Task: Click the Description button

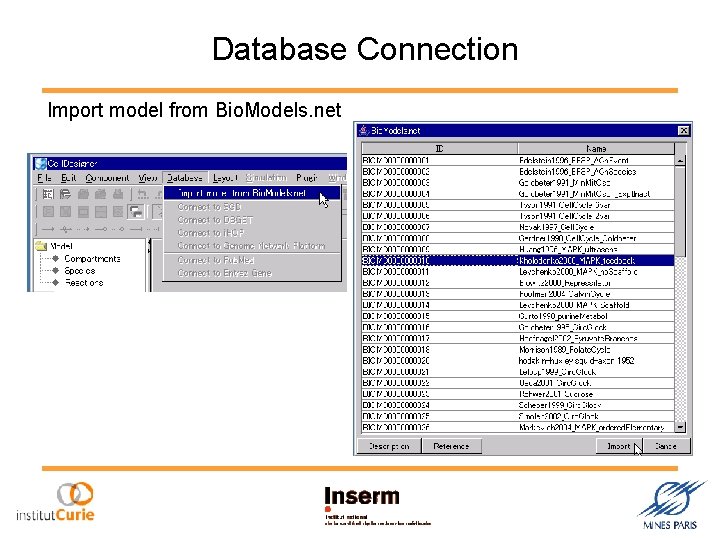Action: pyautogui.click(x=389, y=446)
